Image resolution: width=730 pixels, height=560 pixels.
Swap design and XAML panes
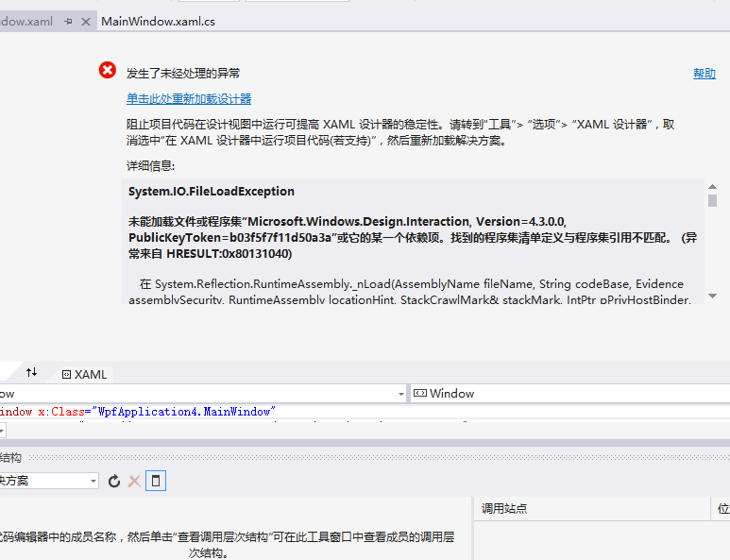[32, 372]
